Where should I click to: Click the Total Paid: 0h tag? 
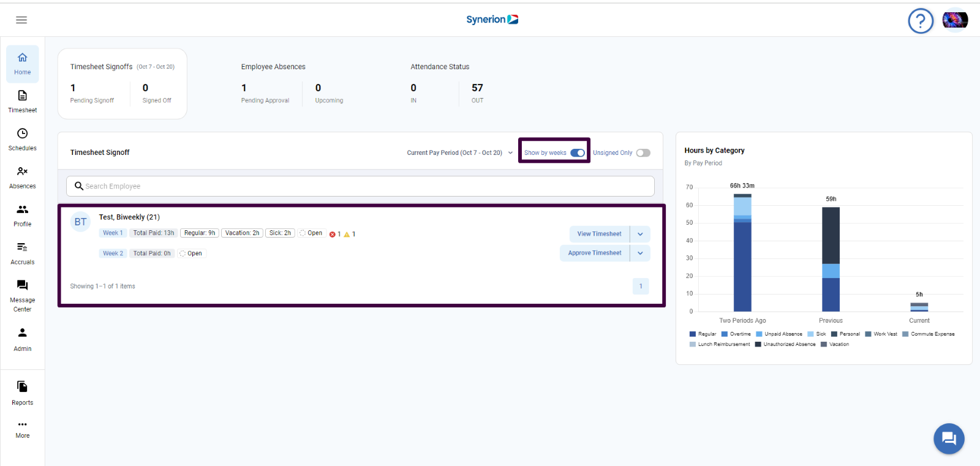pyautogui.click(x=152, y=254)
